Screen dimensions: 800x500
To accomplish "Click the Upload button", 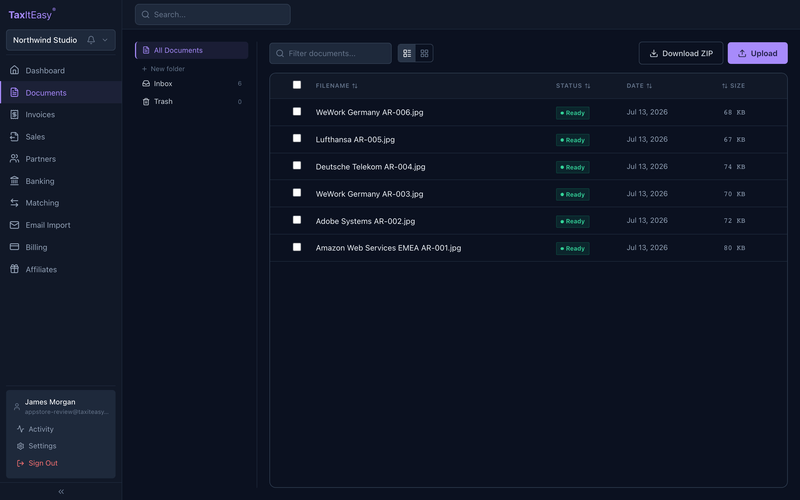I will point(758,53).
